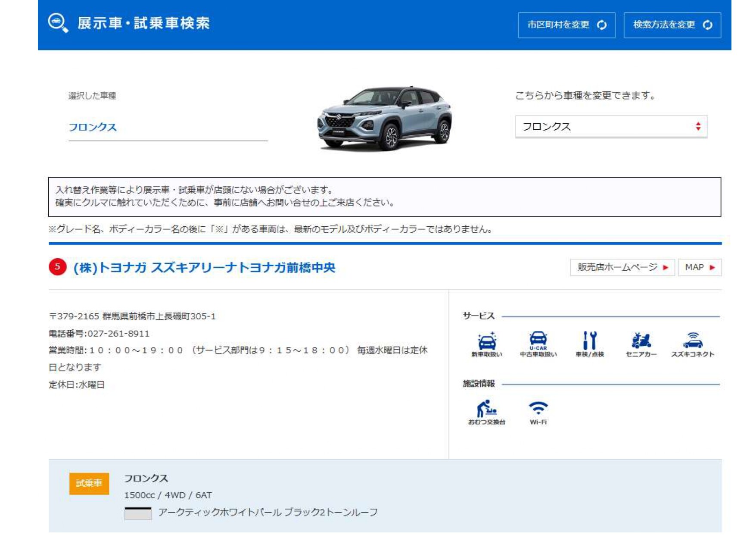
Task: Click red arrow on MAP button
Action: pos(712,267)
